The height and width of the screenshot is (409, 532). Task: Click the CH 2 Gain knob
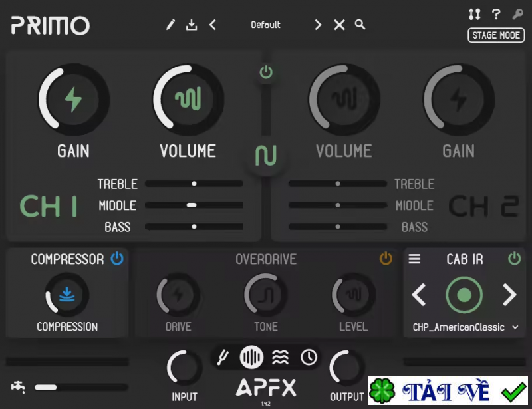pos(459,100)
